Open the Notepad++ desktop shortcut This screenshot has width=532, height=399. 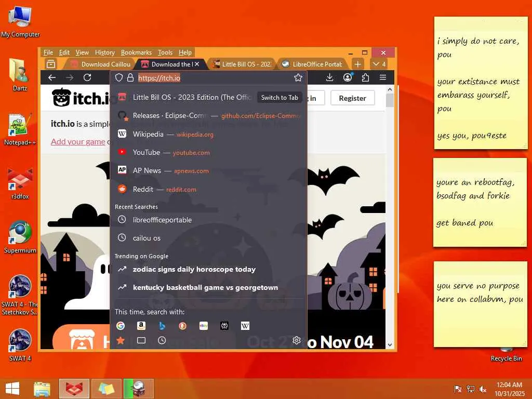coord(20,129)
